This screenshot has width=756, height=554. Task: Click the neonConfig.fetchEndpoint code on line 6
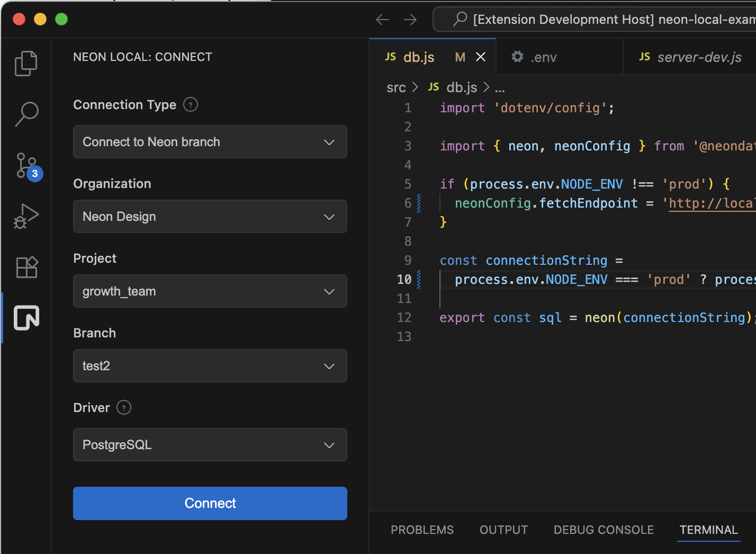coord(546,203)
